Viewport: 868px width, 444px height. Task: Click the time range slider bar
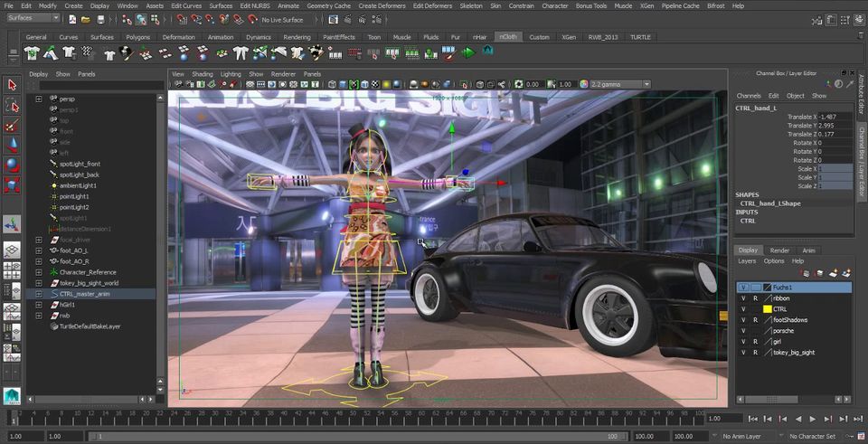coord(358,436)
